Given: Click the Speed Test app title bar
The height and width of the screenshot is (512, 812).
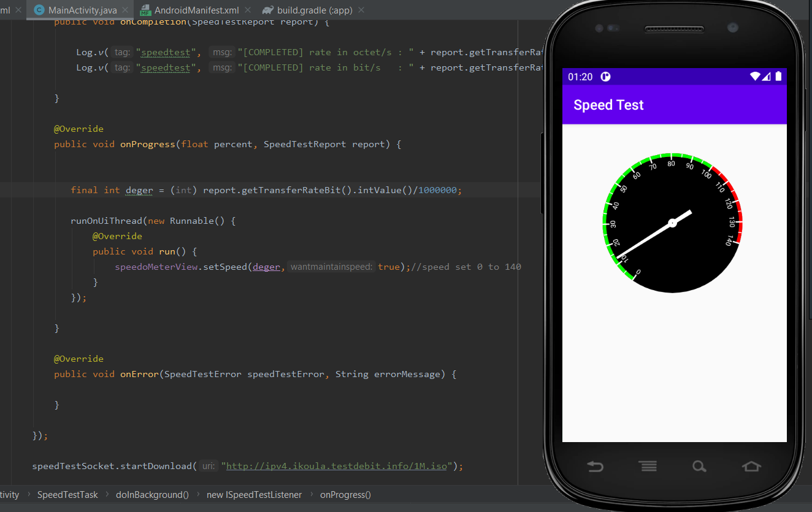Looking at the screenshot, I should (x=674, y=105).
